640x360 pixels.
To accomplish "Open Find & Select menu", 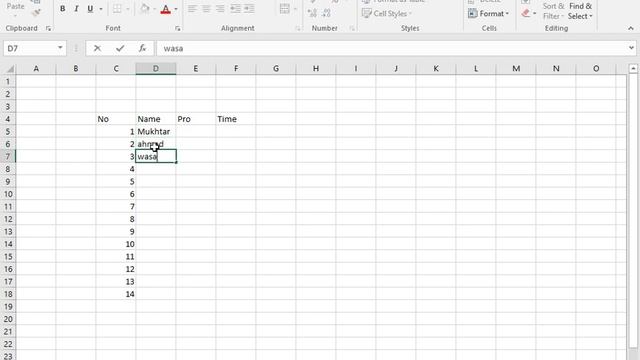I will coord(580,11).
